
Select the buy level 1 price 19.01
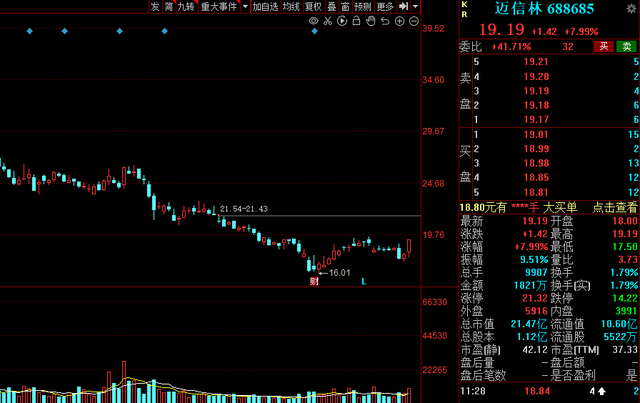click(536, 134)
